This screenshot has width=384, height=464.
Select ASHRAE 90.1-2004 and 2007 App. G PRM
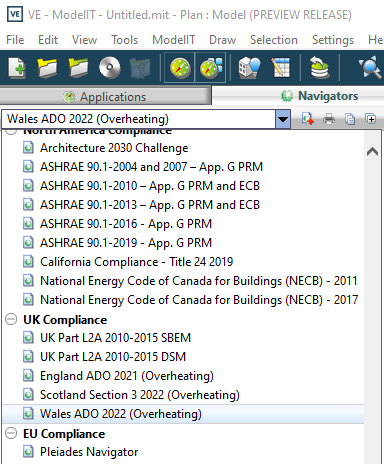[x=151, y=167]
